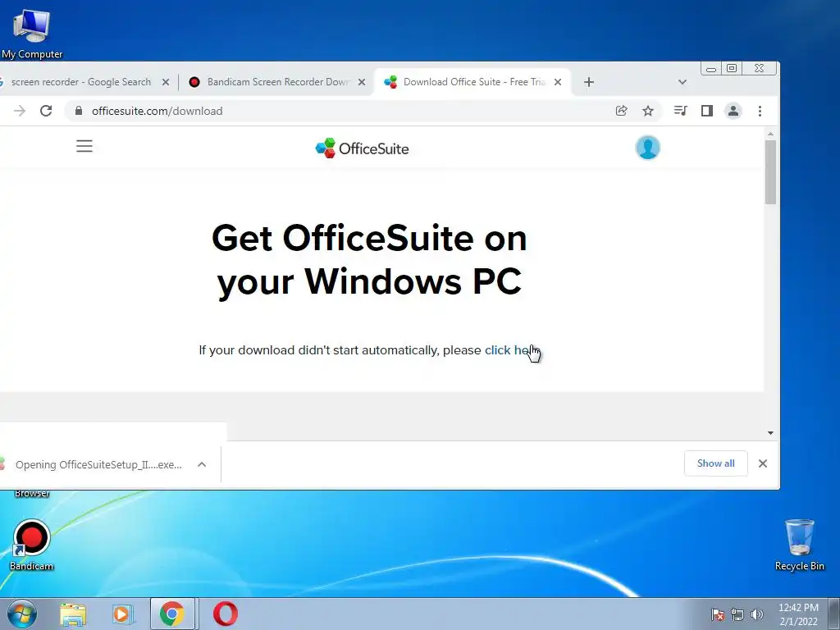
Task: Click Show desktop strip at taskbar end
Action: pos(834,614)
